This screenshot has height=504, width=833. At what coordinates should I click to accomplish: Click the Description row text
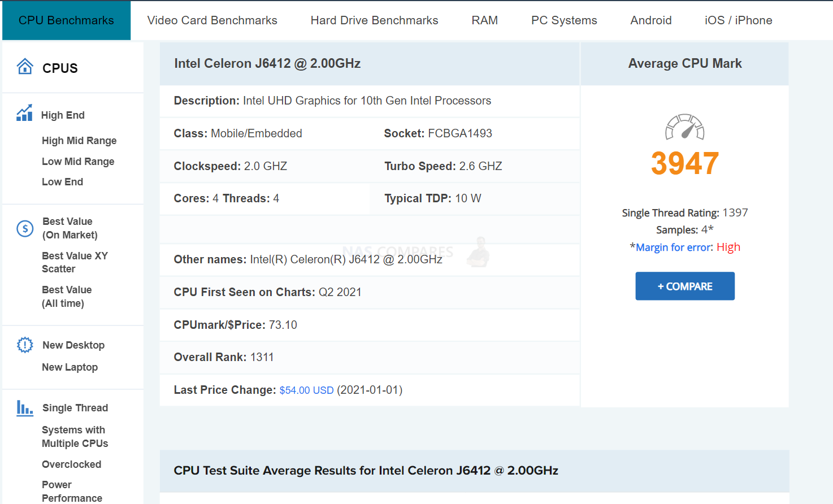[x=332, y=101]
